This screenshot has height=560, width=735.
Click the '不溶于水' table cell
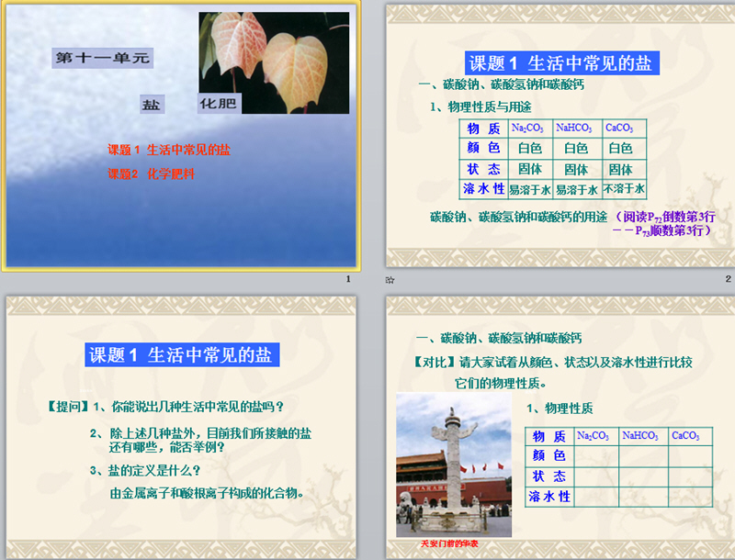pos(624,188)
